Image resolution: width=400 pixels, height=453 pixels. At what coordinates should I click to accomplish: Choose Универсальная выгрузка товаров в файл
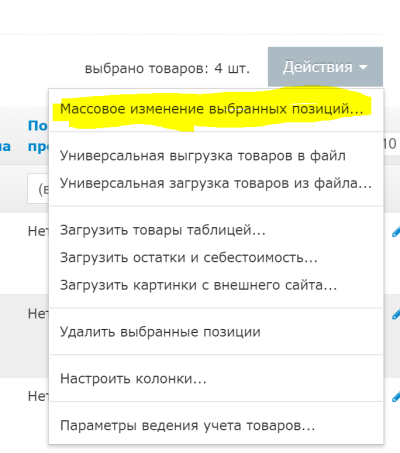pyautogui.click(x=203, y=156)
